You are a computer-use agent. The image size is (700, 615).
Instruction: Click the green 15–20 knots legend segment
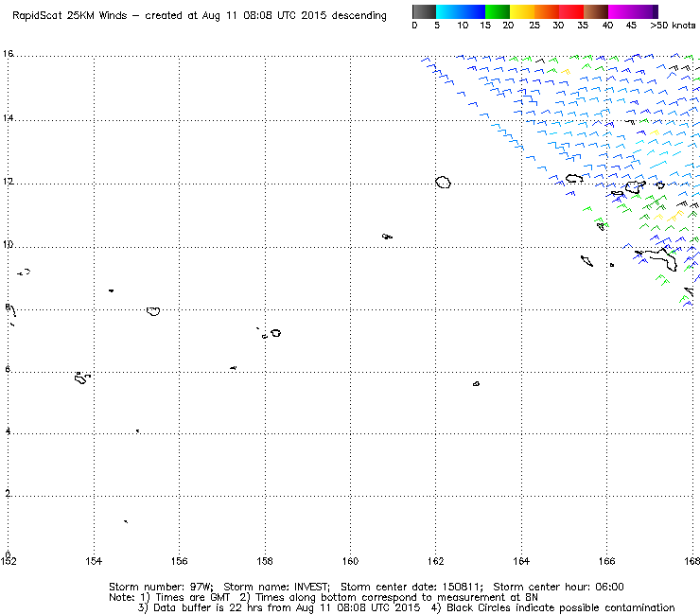[498, 11]
